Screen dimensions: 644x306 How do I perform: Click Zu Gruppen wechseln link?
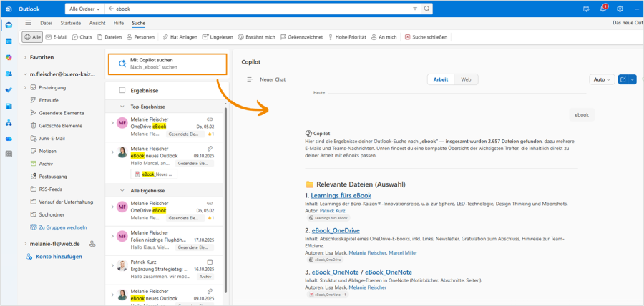(63, 227)
